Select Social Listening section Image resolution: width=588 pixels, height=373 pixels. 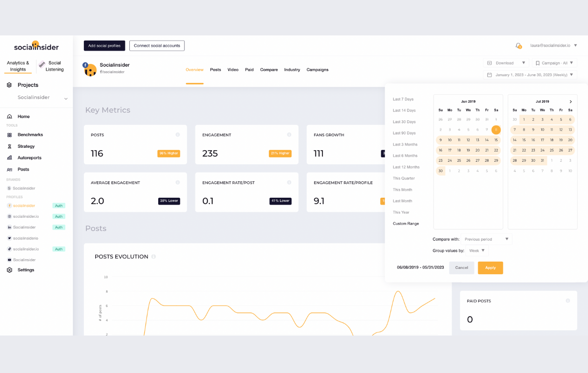[55, 66]
